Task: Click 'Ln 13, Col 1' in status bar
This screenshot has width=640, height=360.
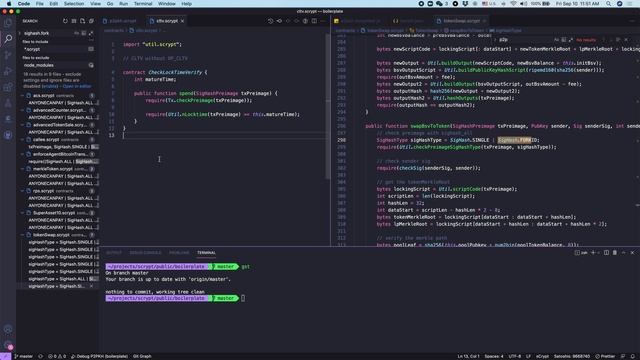Action: (x=468, y=356)
